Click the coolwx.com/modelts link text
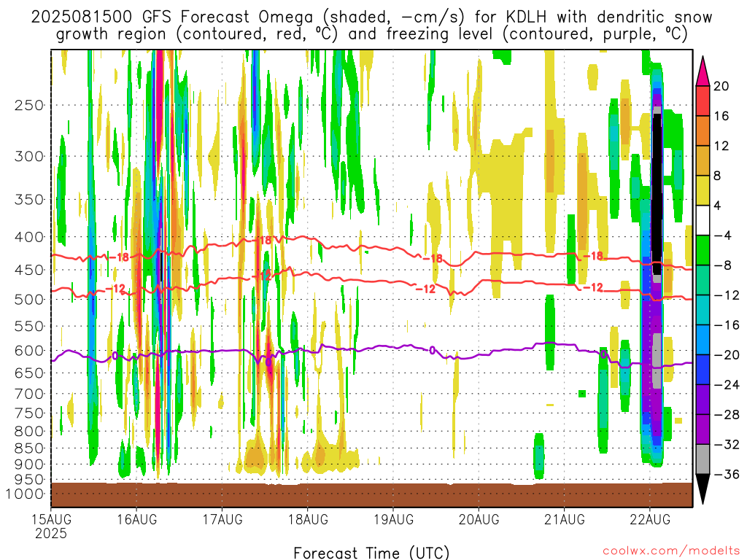 coord(671,551)
